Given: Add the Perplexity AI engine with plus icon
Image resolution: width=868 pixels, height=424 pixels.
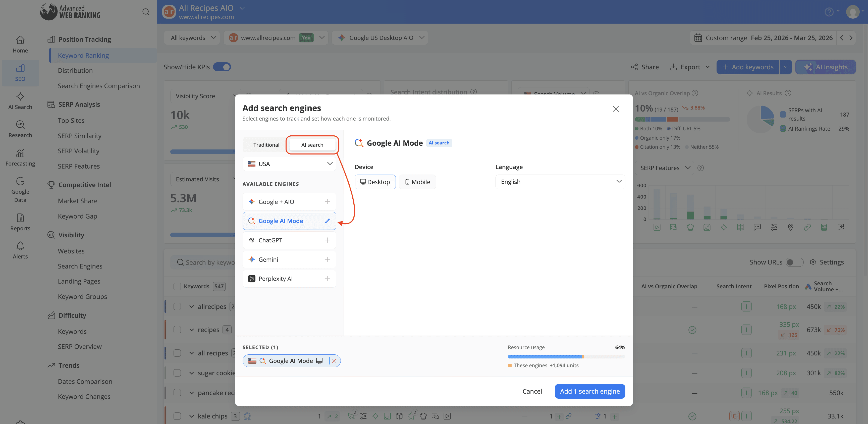Looking at the screenshot, I should pyautogui.click(x=327, y=279).
